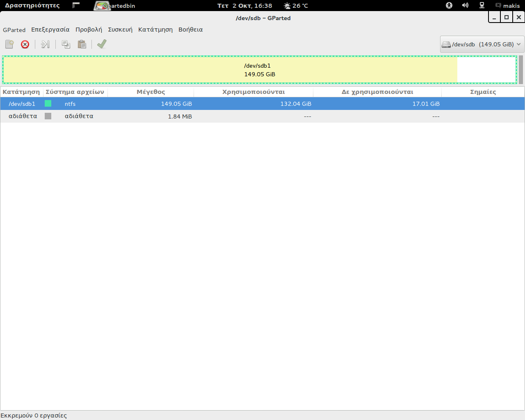Click the 1.84 MiB size cell
The width and height of the screenshot is (525, 420).
(x=180, y=116)
